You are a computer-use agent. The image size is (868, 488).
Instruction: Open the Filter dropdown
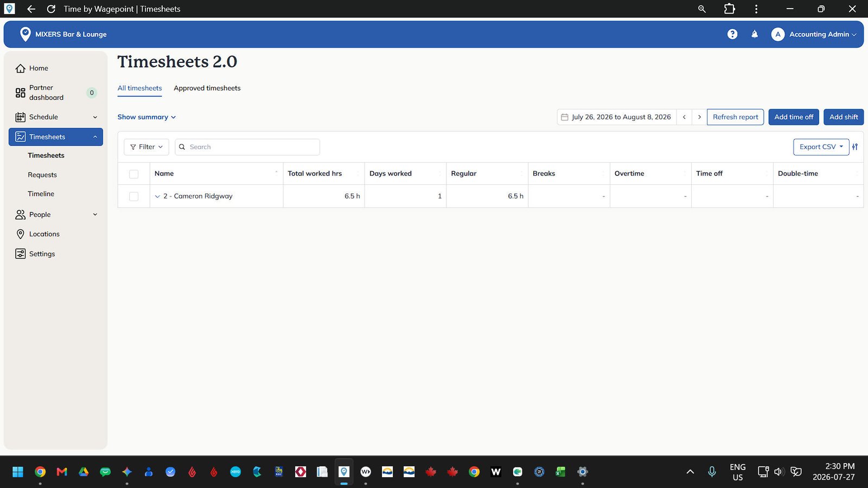[146, 147]
